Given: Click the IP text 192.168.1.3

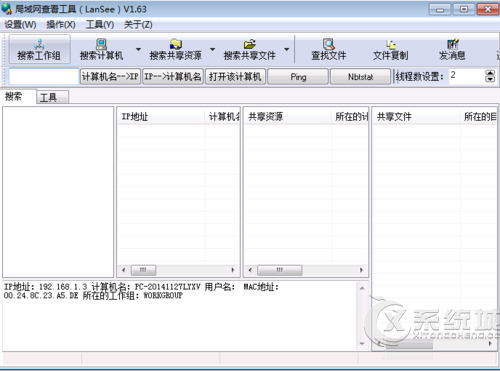Looking at the screenshot, I should 63,287.
